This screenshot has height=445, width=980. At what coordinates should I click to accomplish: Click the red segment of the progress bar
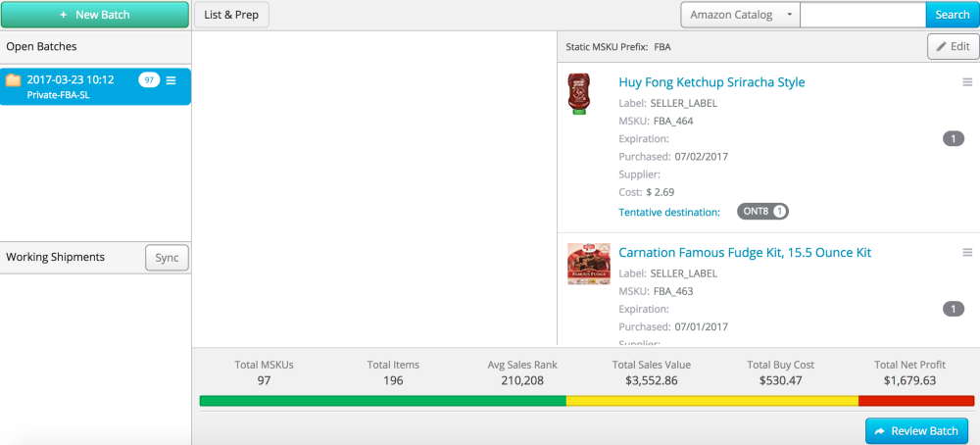916,401
